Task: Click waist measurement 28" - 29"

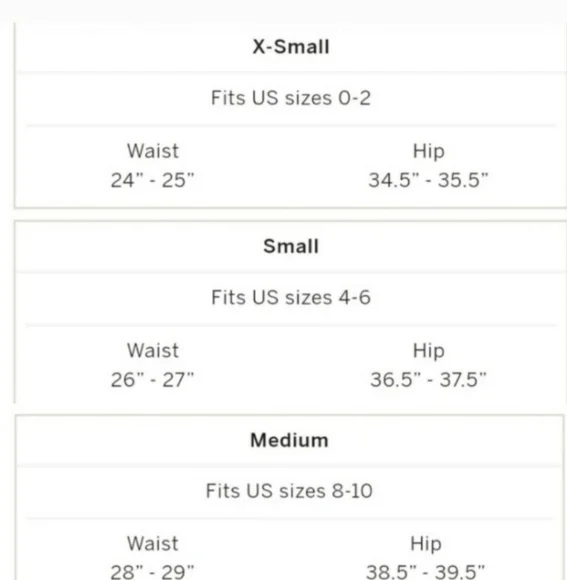Action: (152, 571)
